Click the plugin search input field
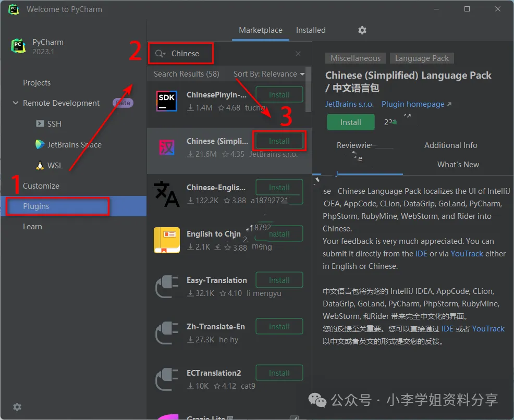Viewport: 514px width, 420px height. [229, 53]
